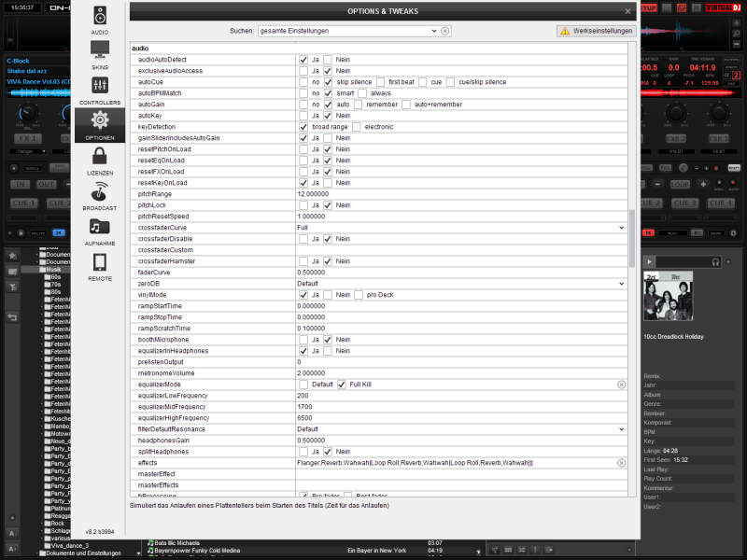Click the filter funnel icon in browser sidebar

13,287
